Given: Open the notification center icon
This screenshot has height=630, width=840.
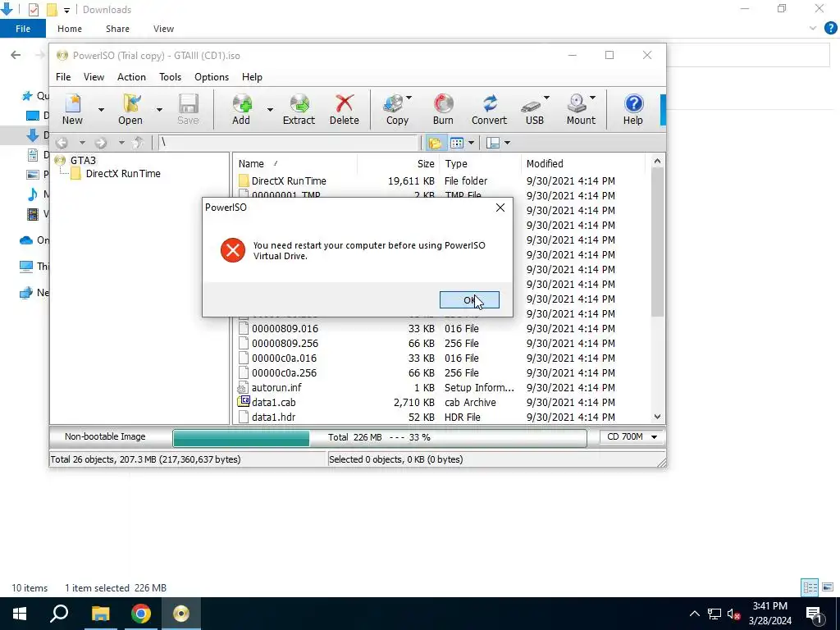Looking at the screenshot, I should (x=814, y=614).
